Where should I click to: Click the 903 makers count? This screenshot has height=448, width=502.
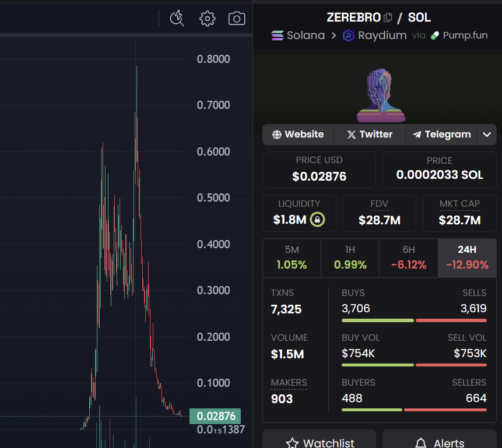282,399
